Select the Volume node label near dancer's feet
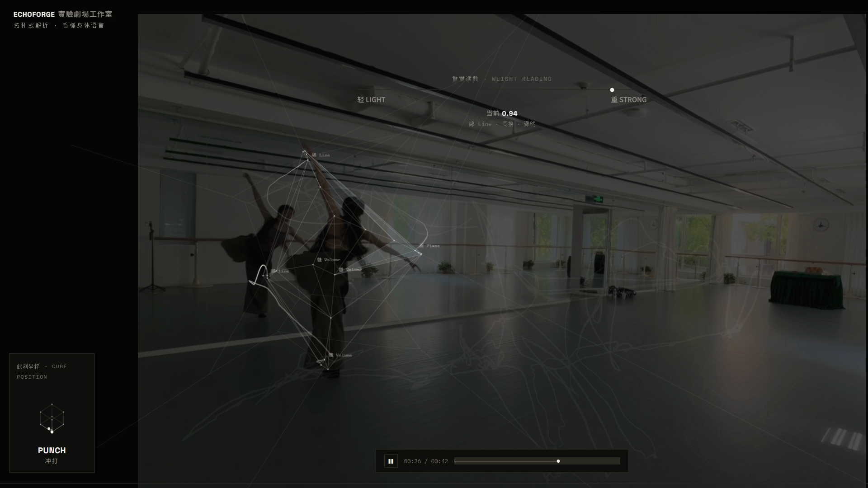 (x=340, y=355)
